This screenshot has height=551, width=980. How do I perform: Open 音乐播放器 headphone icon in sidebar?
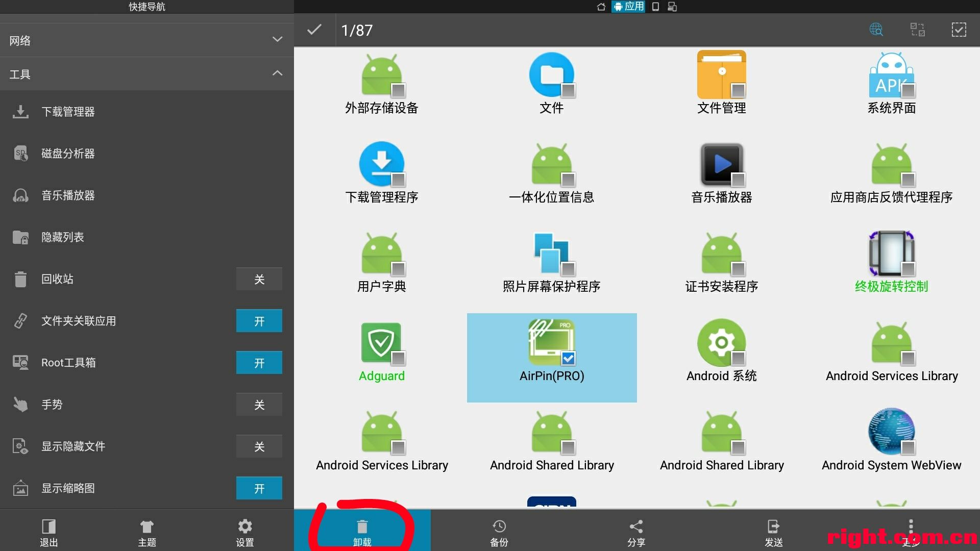point(20,195)
